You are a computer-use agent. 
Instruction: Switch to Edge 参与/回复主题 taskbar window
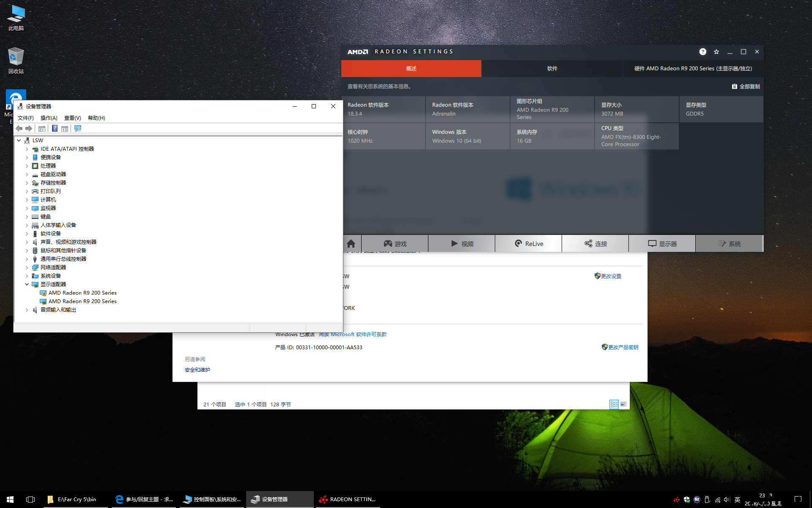[x=144, y=500]
